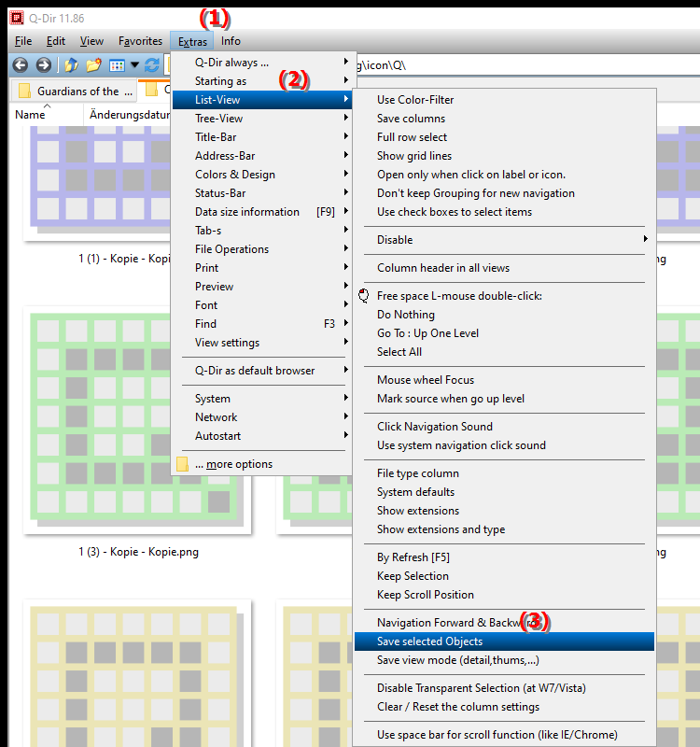Toggle Column header in all views
The image size is (700, 747).
point(504,268)
